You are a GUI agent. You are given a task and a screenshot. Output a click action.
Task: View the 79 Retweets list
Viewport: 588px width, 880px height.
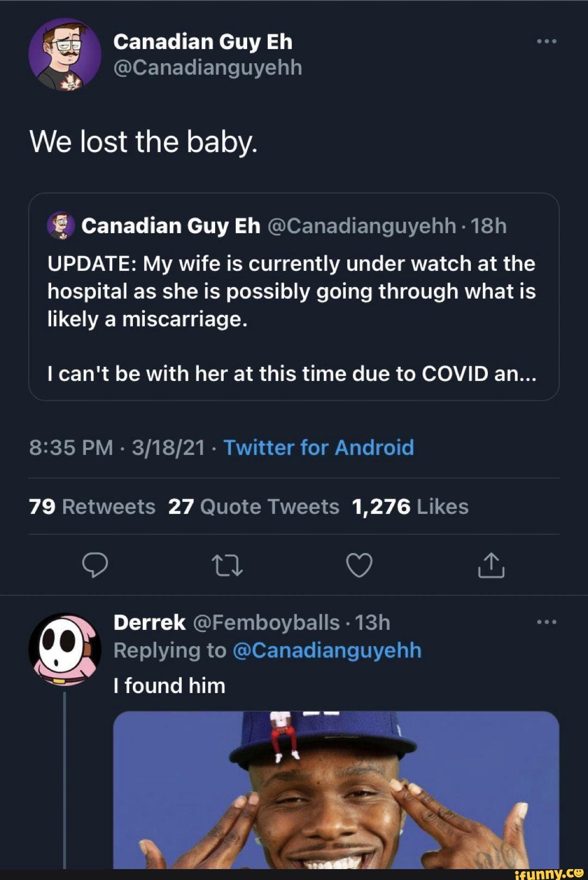click(x=92, y=507)
